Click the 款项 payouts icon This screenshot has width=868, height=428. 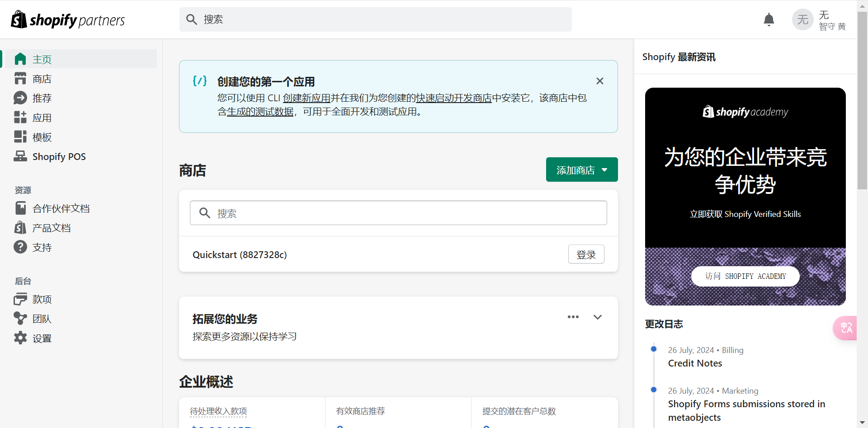coord(20,299)
